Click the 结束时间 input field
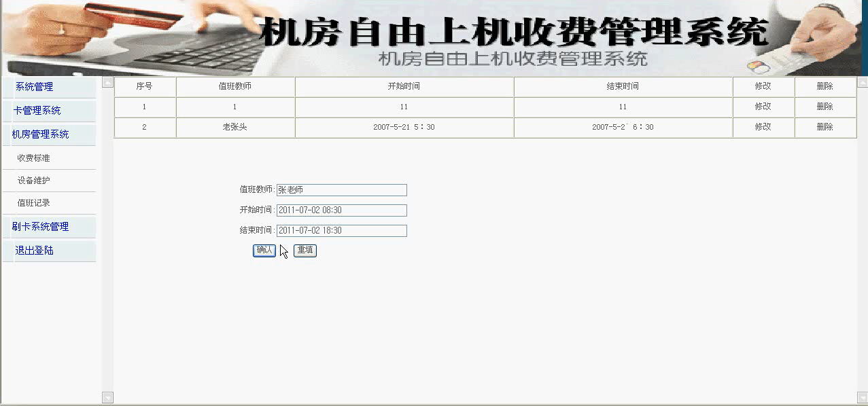This screenshot has width=868, height=406. [x=342, y=231]
